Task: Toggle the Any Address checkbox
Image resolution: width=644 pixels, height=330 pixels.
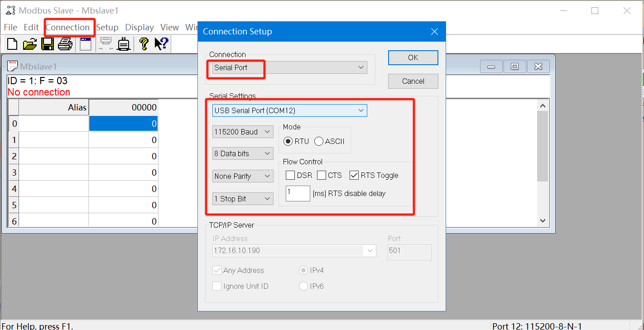Action: tap(217, 270)
